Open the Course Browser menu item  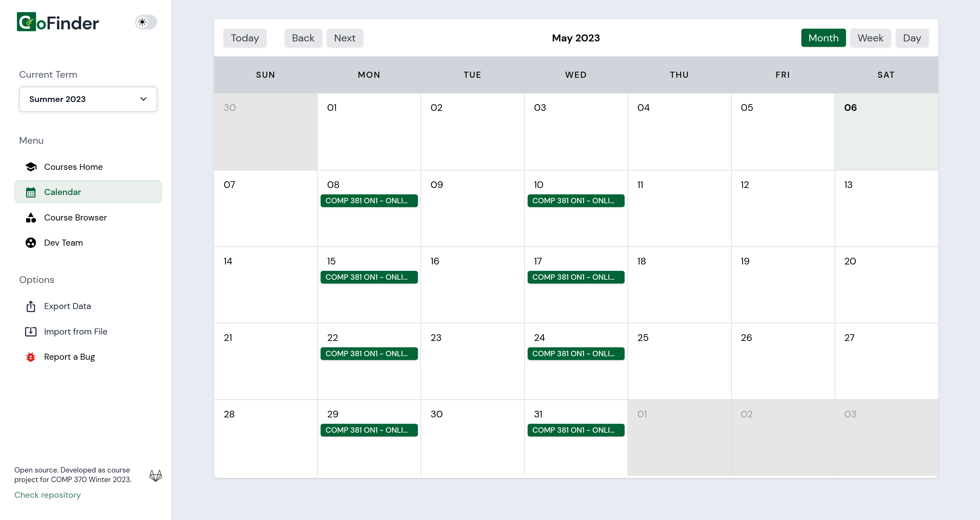point(75,218)
